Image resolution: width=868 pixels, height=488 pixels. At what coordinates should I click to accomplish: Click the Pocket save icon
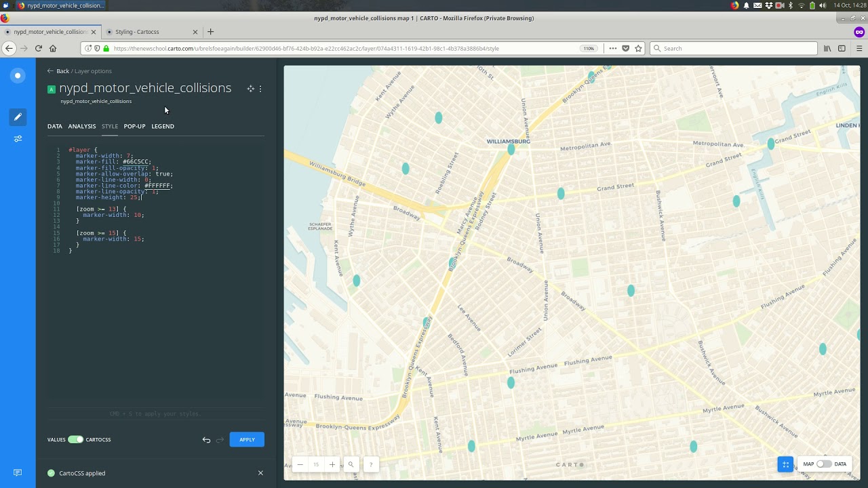(x=625, y=48)
